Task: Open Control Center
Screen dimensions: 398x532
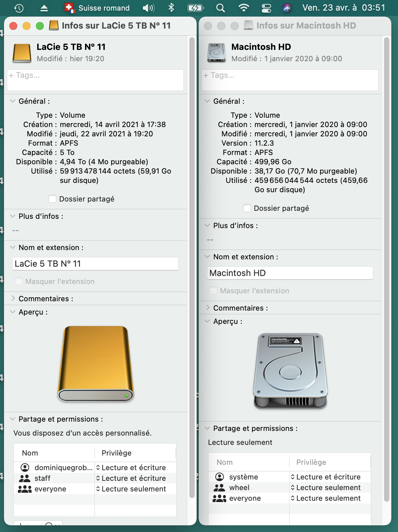Action: [266, 8]
